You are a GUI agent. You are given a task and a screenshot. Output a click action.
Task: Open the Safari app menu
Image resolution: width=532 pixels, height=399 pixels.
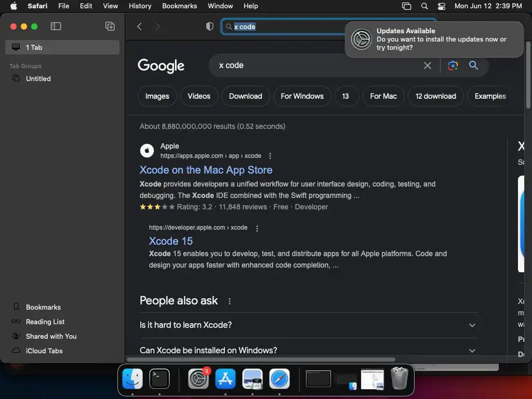coord(37,6)
